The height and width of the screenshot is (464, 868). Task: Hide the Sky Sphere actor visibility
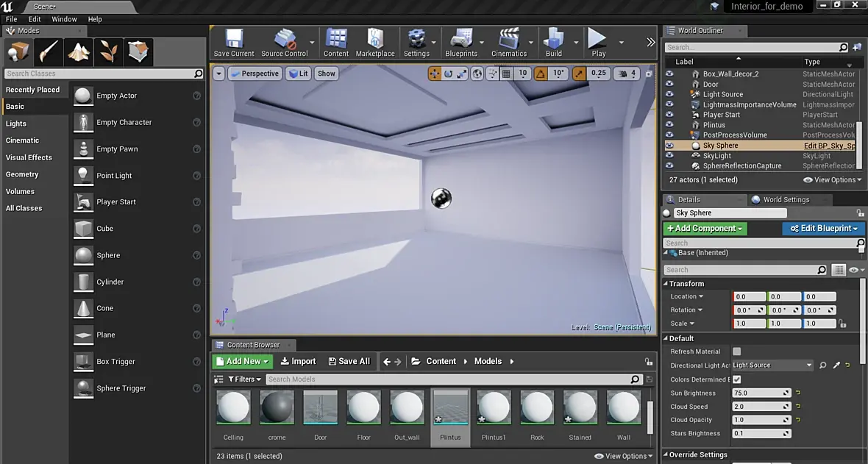669,146
